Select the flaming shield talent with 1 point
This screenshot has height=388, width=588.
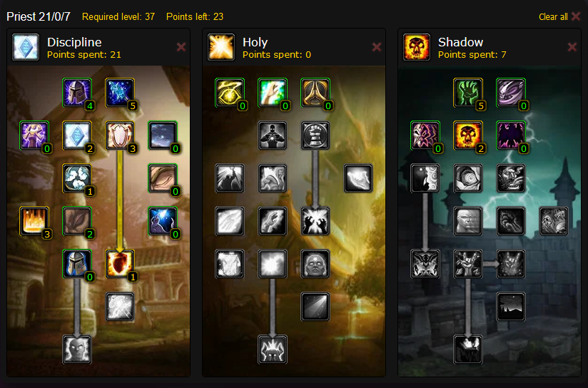120,263
